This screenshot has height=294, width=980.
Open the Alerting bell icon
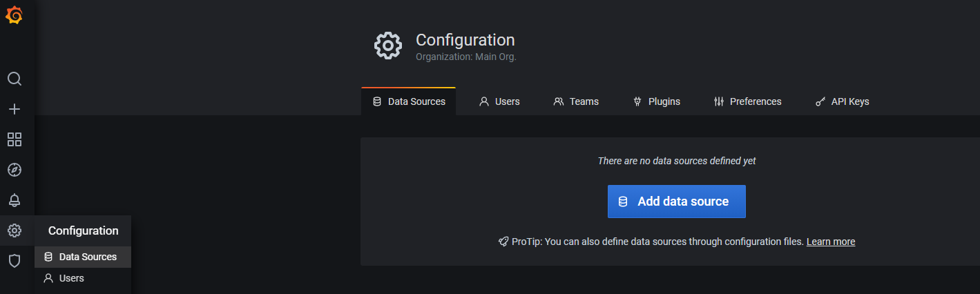click(15, 200)
